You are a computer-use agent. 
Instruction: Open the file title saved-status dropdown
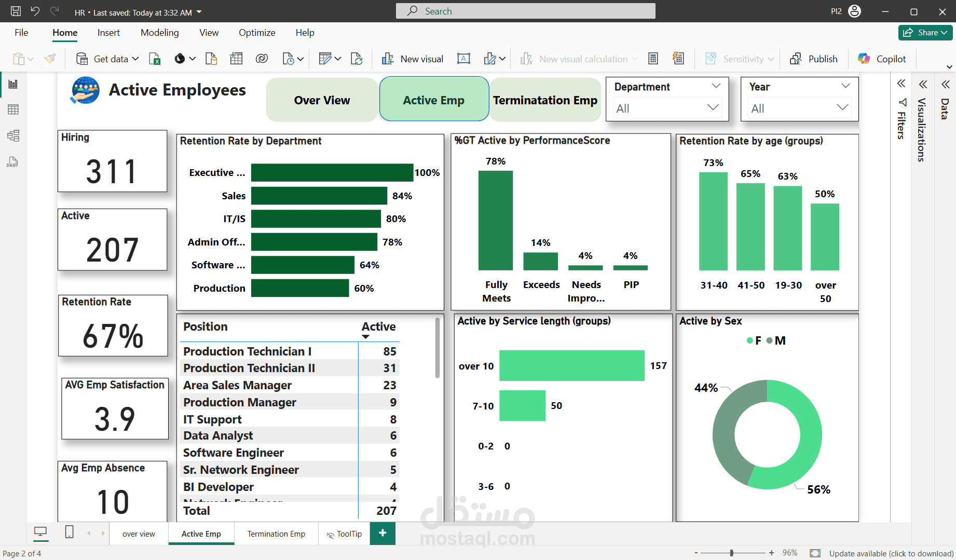coord(199,12)
